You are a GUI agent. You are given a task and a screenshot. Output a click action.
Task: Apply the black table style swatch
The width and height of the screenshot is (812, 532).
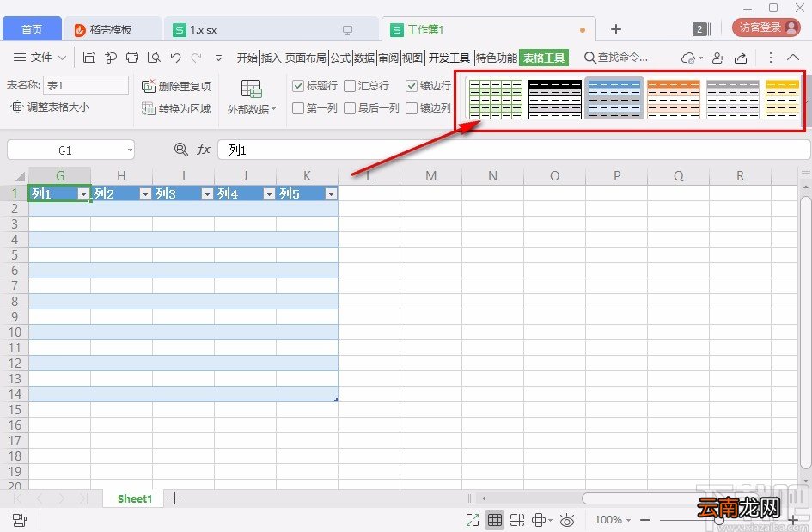554,99
